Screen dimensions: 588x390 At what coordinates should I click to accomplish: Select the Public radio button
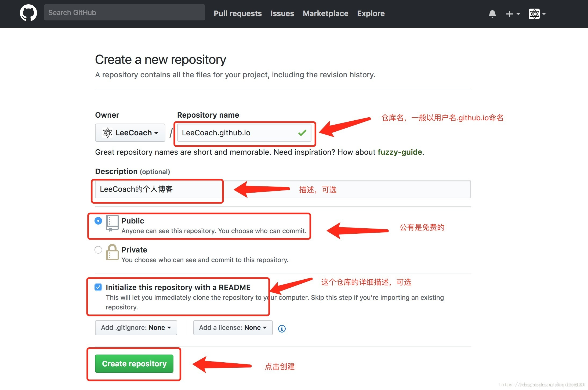(98, 221)
